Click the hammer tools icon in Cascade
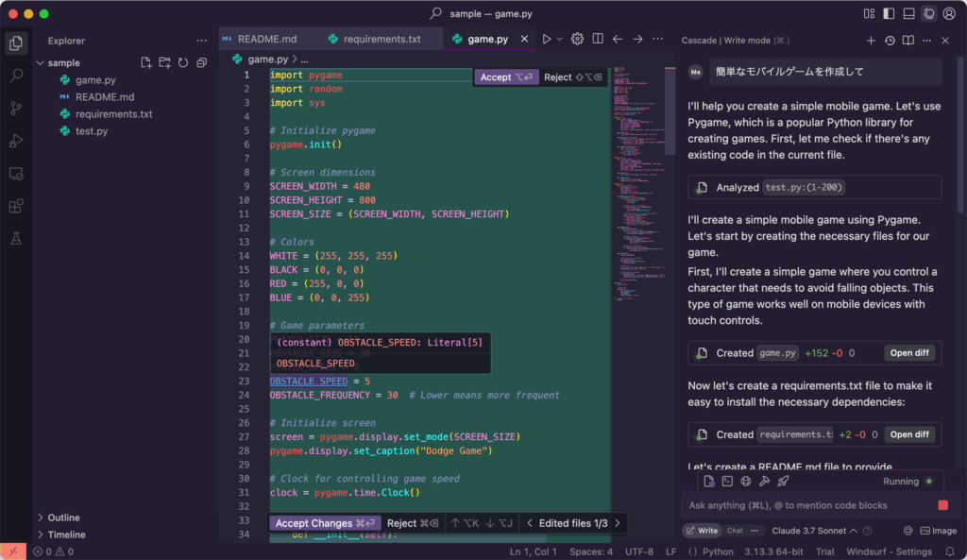This screenshot has height=560, width=967. click(765, 481)
